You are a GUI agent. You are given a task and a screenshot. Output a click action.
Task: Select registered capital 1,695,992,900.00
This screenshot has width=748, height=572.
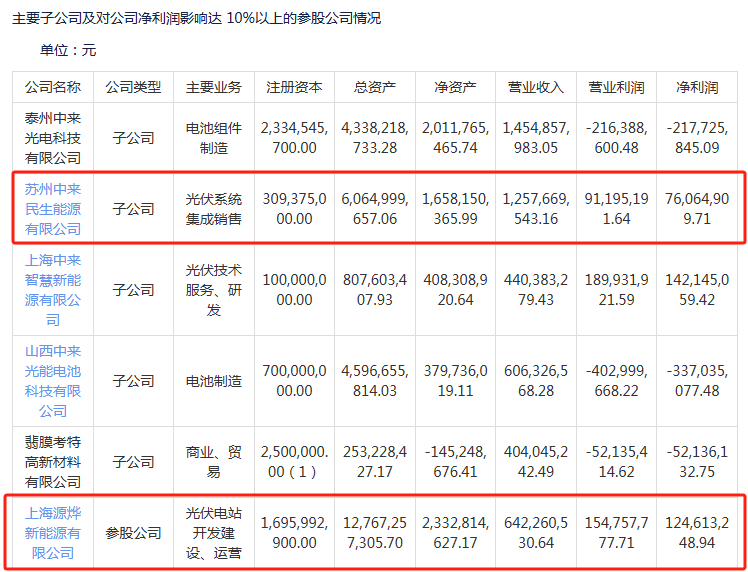[294, 533]
